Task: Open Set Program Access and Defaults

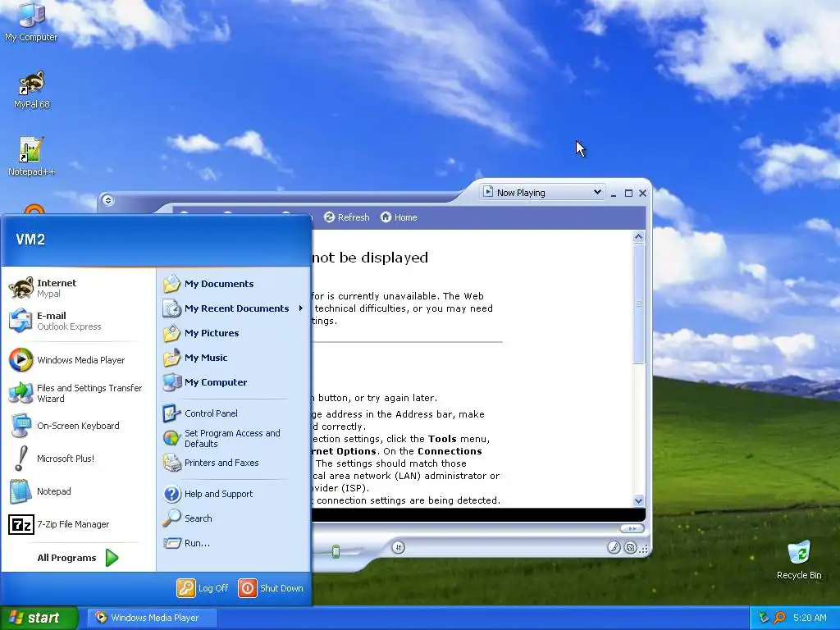Action: [234, 438]
